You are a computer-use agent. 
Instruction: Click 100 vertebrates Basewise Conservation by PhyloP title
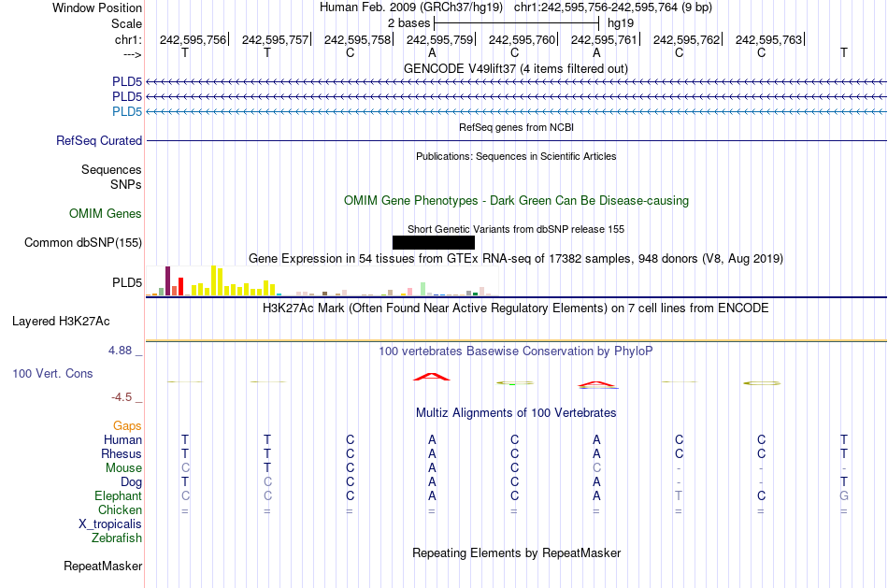pos(516,351)
